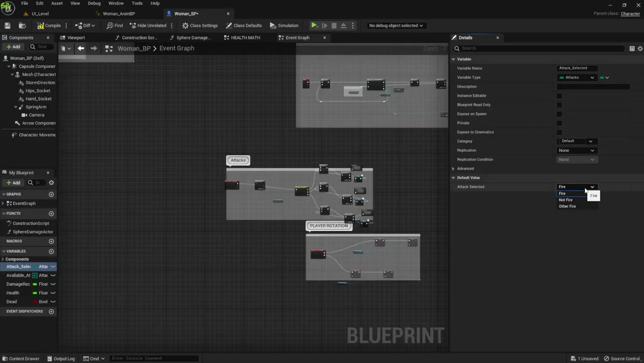The width and height of the screenshot is (644, 363).
Task: Open compile options three-dot menu
Action: point(67,25)
